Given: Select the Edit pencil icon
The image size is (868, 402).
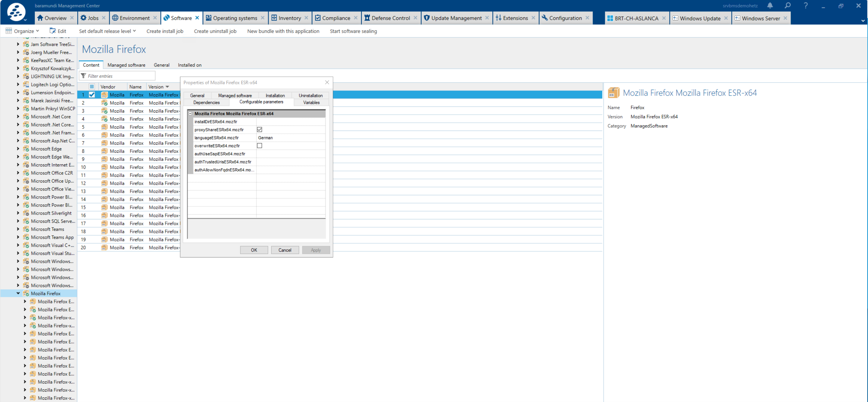Looking at the screenshot, I should pyautogui.click(x=53, y=31).
